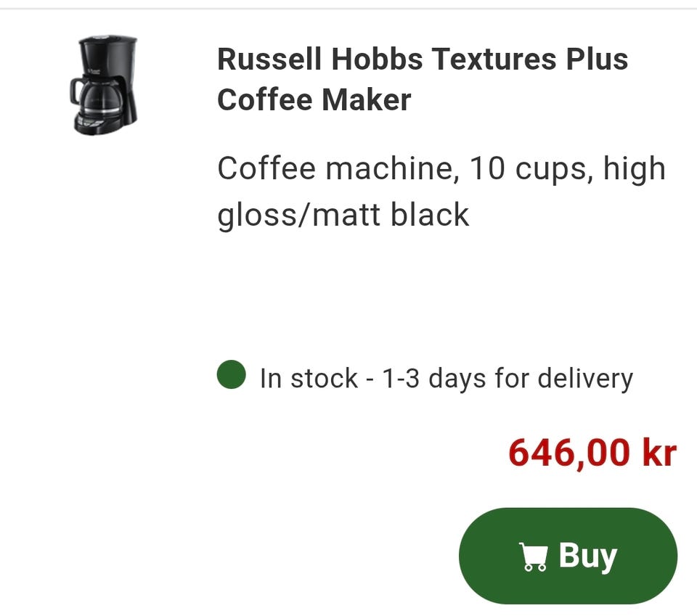Click the "Coffee machine, 10 cups, high" description
The height and width of the screenshot is (616, 697).
pyautogui.click(x=441, y=169)
